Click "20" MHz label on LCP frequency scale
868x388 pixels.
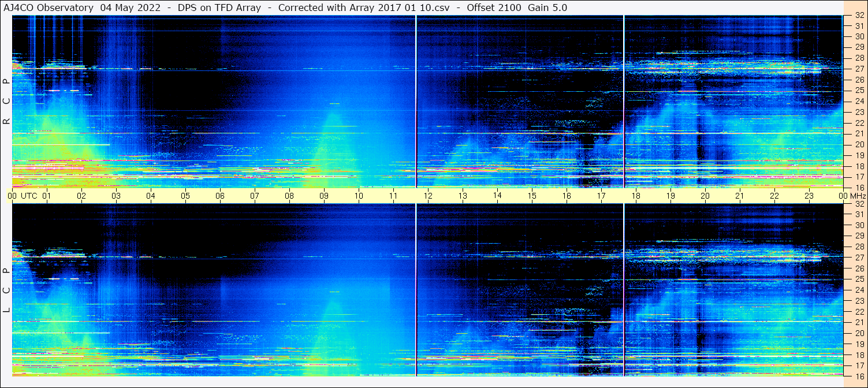(859, 333)
